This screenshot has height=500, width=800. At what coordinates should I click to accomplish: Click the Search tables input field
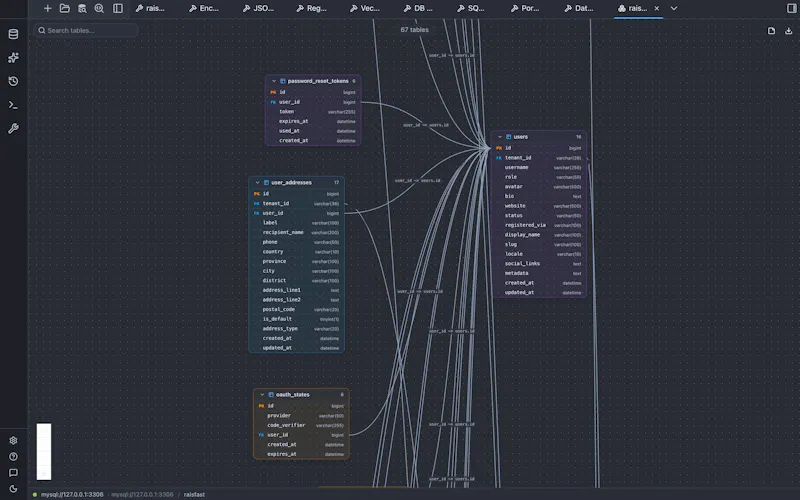click(x=86, y=31)
